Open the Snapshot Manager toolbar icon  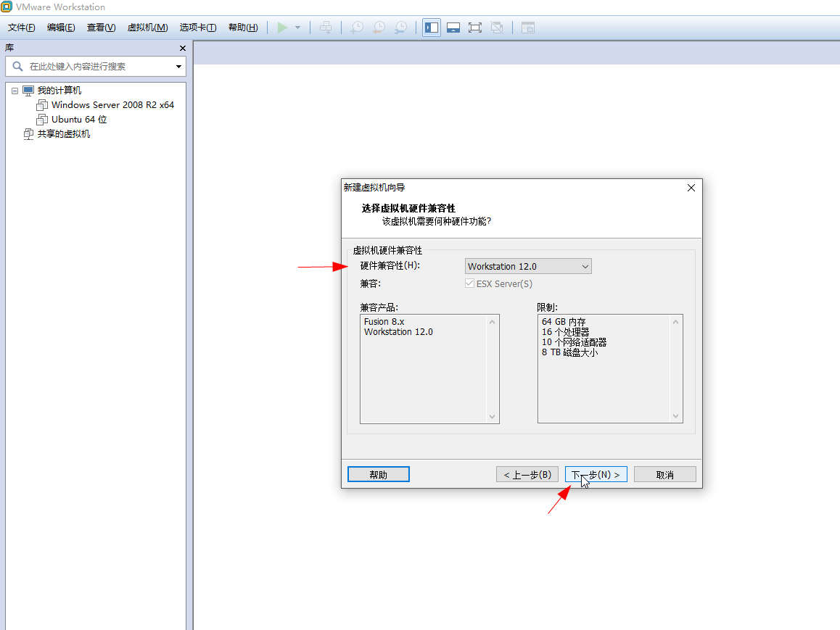click(x=400, y=28)
